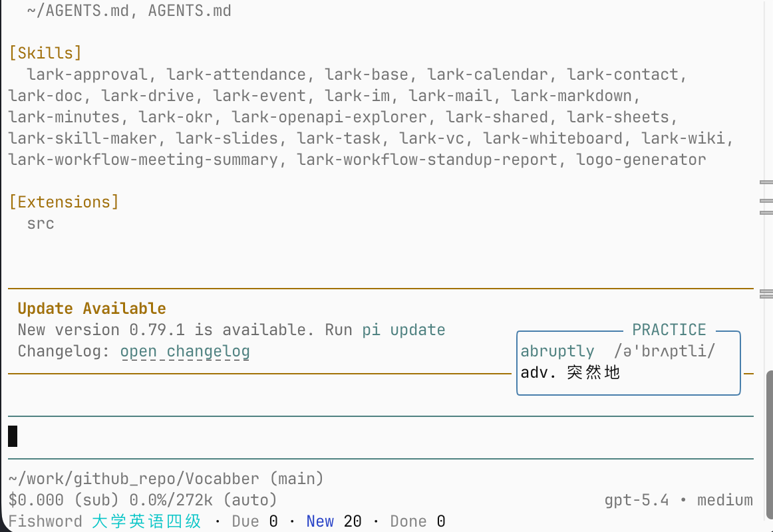Click the 'New 20' status counter
773x532 pixels.
pos(334,521)
